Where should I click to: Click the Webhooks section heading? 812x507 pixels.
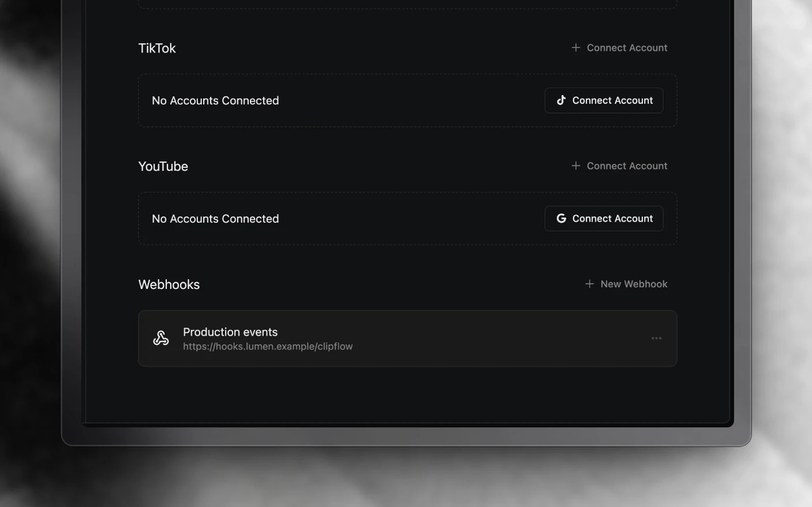[169, 285]
